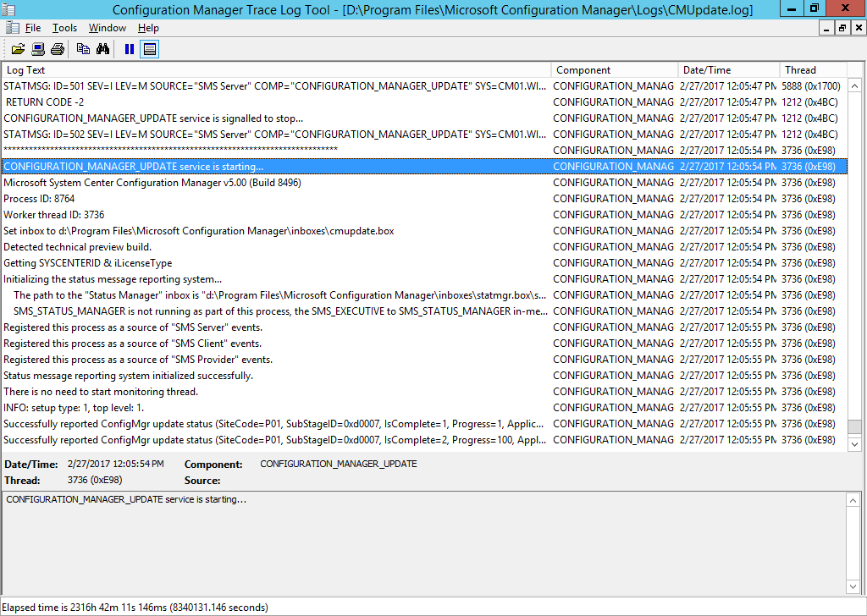Select the 'Worker thread ID: 3736' line
The height and width of the screenshot is (616, 867).
(425, 214)
